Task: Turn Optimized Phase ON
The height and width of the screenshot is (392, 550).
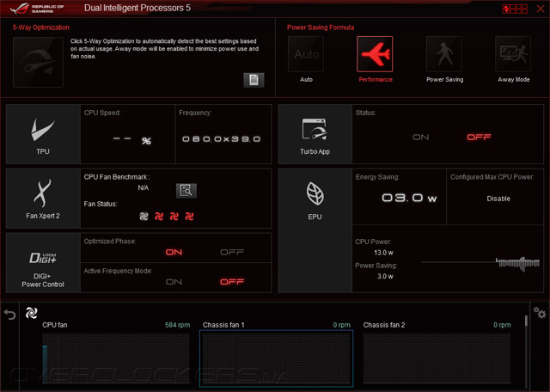Action: pos(174,253)
